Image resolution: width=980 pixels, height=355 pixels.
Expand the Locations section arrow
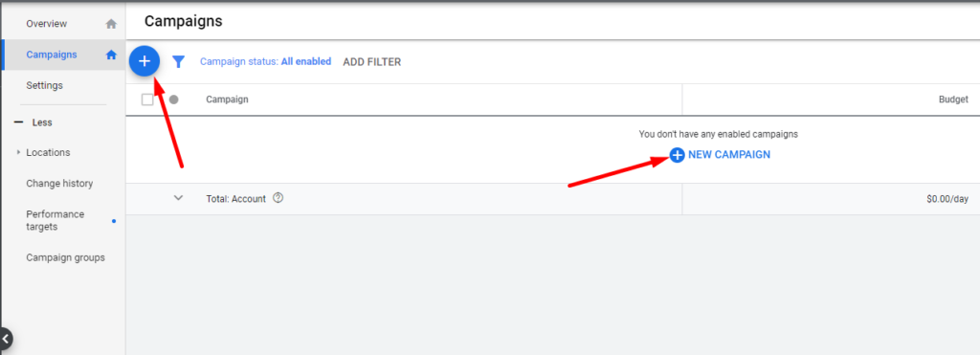[19, 152]
